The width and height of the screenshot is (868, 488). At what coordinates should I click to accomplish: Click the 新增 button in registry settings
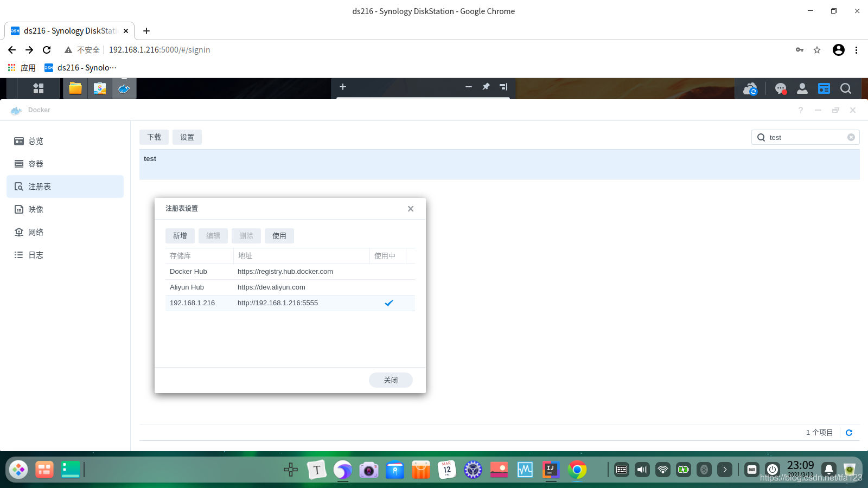(180, 236)
